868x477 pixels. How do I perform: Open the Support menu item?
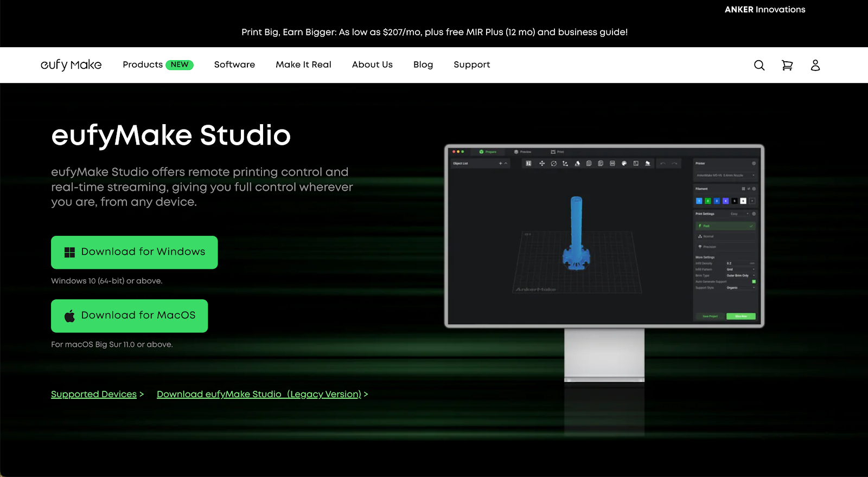(472, 65)
